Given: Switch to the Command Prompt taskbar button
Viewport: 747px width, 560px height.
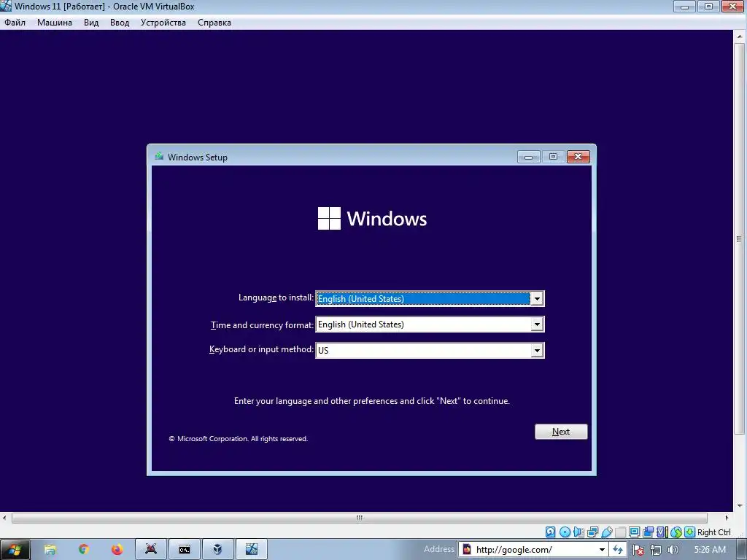Looking at the screenshot, I should tap(185, 550).
